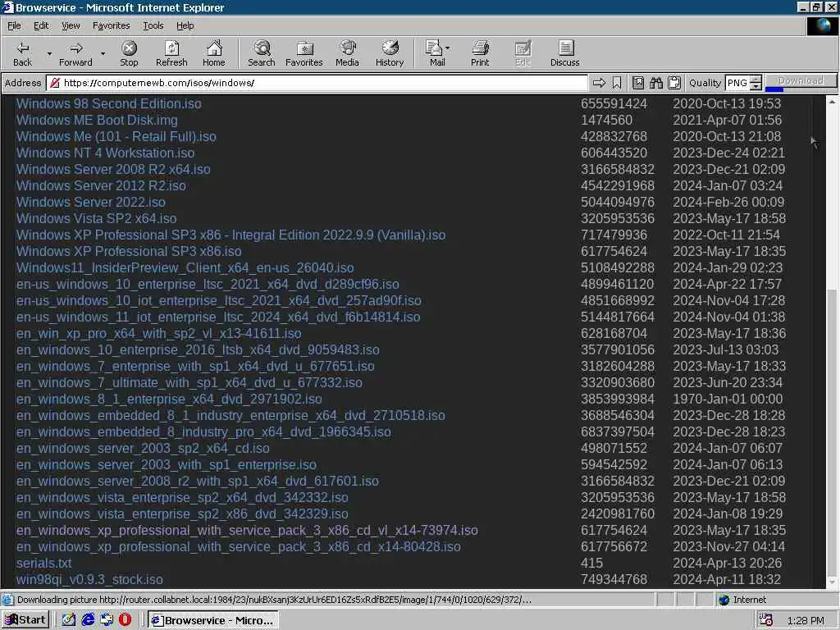The height and width of the screenshot is (630, 840).
Task: Select the file size 6837397504
Action: tap(617, 431)
